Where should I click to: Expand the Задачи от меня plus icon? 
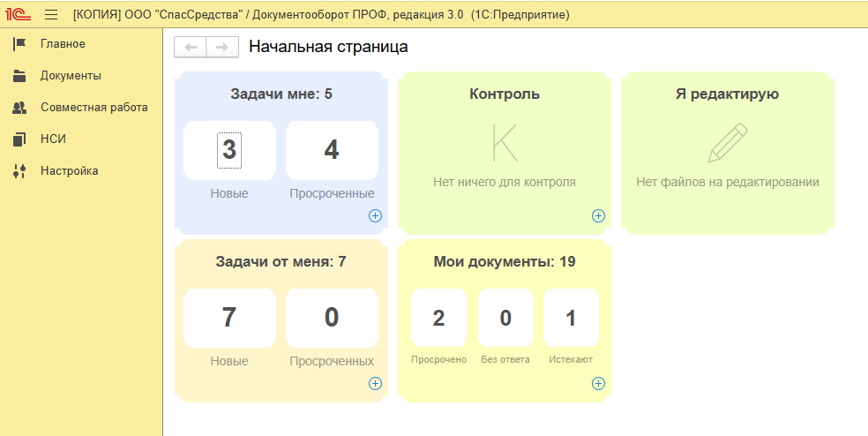(x=375, y=383)
